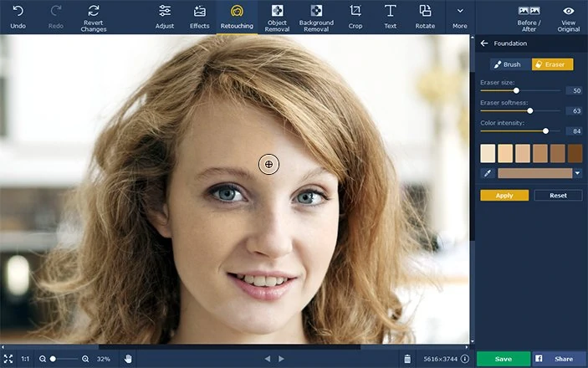Open the foundation color dropdown arrow
This screenshot has width=588, height=368.
coord(578,173)
